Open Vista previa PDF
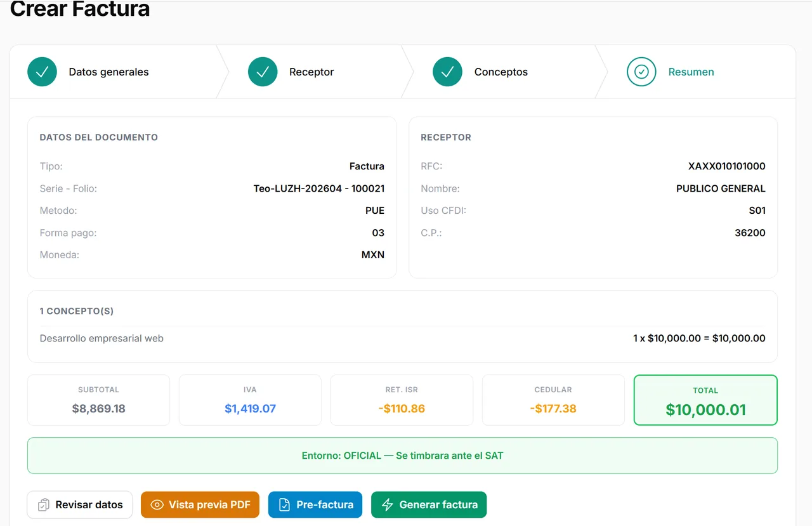Image resolution: width=812 pixels, height=526 pixels. (200, 504)
